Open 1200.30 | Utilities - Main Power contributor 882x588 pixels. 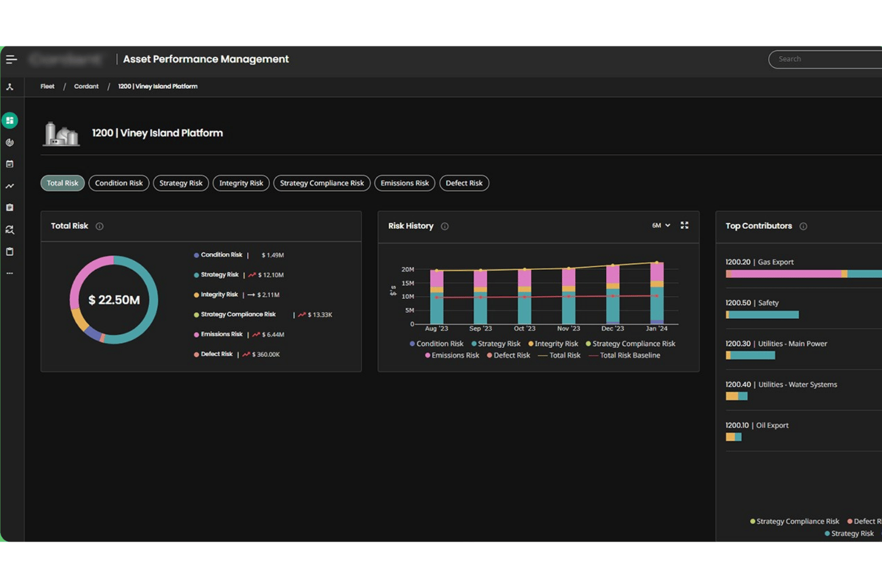(x=777, y=344)
